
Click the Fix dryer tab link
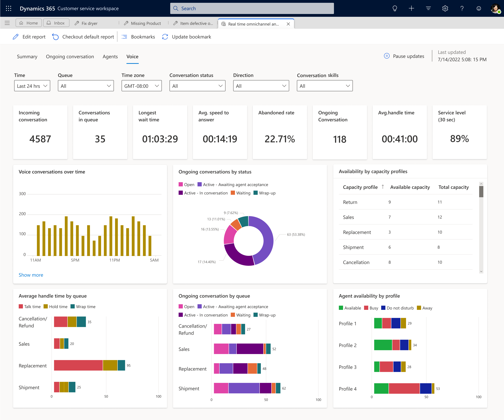[x=90, y=23]
